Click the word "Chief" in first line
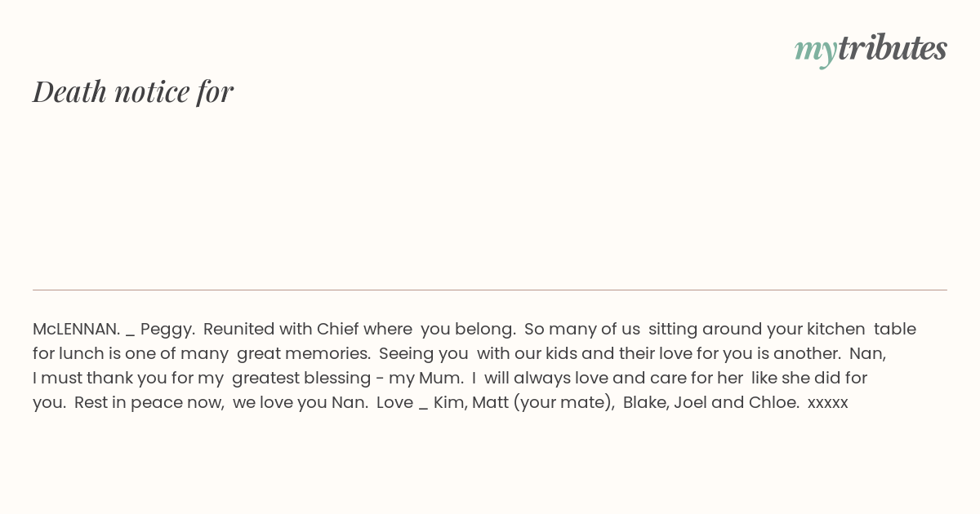 pos(338,330)
